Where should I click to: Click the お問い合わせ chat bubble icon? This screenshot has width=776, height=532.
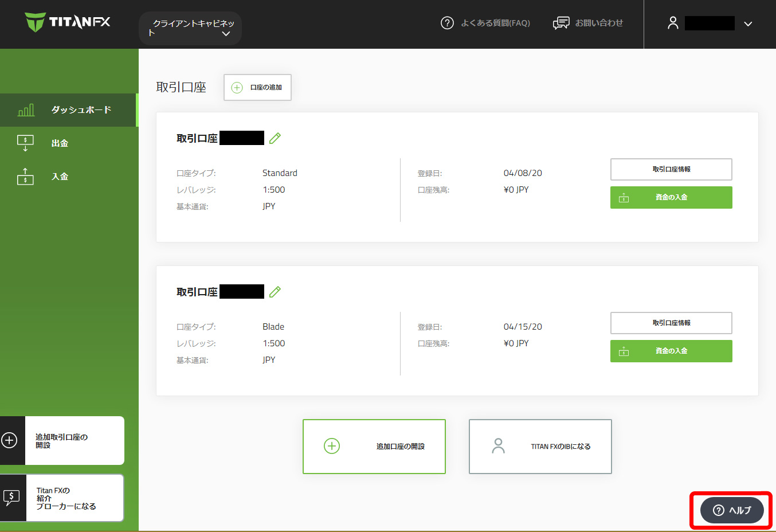pyautogui.click(x=561, y=23)
